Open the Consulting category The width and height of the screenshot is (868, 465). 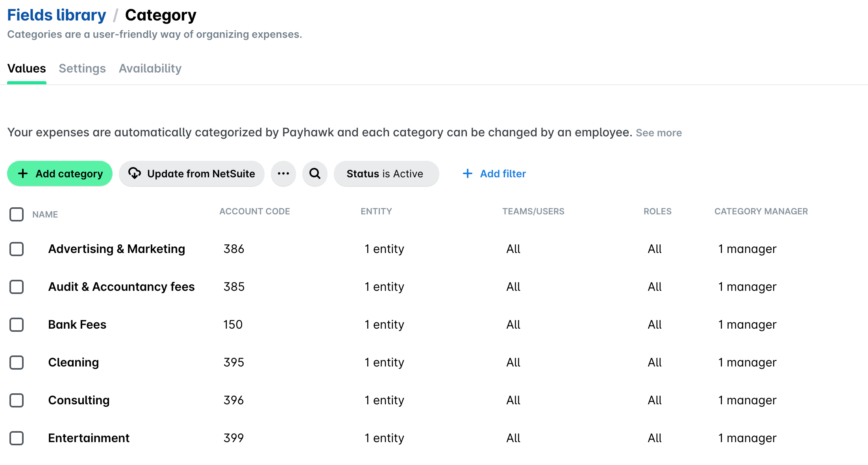pyautogui.click(x=79, y=400)
